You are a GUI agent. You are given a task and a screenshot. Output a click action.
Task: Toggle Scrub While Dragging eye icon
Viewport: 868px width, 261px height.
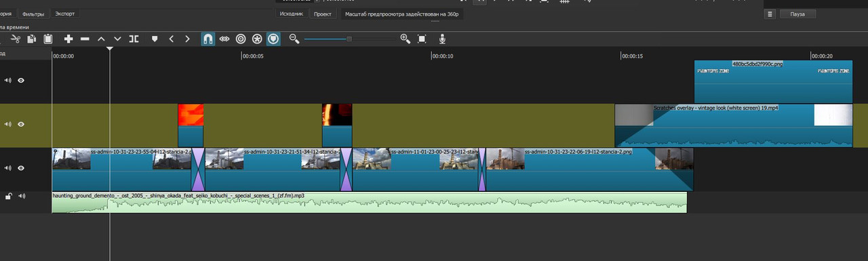224,39
